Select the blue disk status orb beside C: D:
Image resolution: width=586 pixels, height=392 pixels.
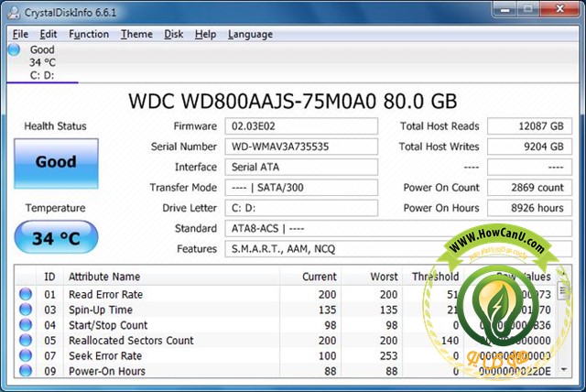[15, 49]
